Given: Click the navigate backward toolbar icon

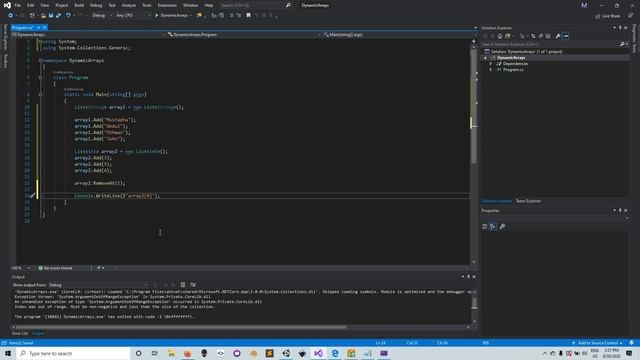Looking at the screenshot, I should point(11,16).
